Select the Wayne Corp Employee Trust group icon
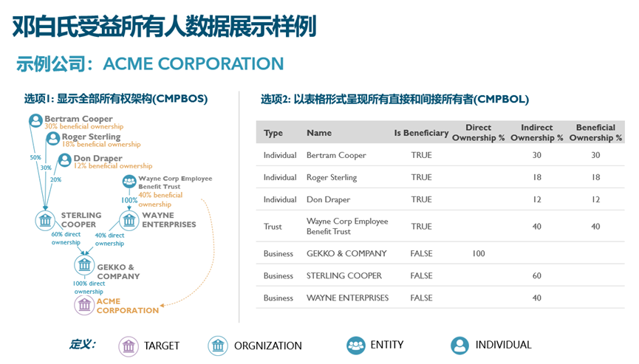This screenshot has height=364, width=639. pos(129,181)
